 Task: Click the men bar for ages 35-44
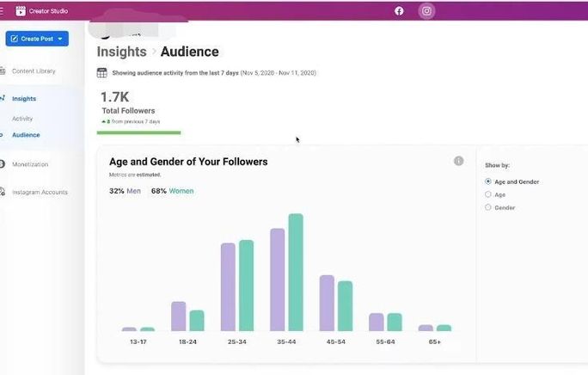(x=278, y=280)
